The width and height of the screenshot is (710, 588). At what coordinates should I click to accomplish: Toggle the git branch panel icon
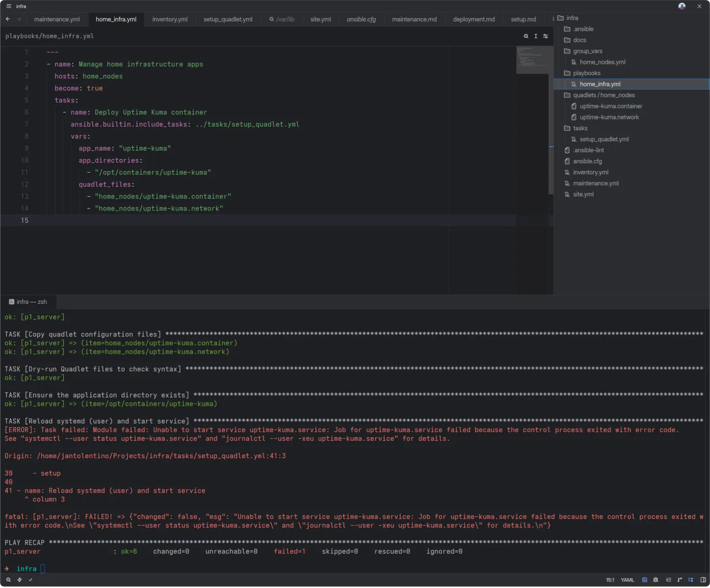pos(680,580)
